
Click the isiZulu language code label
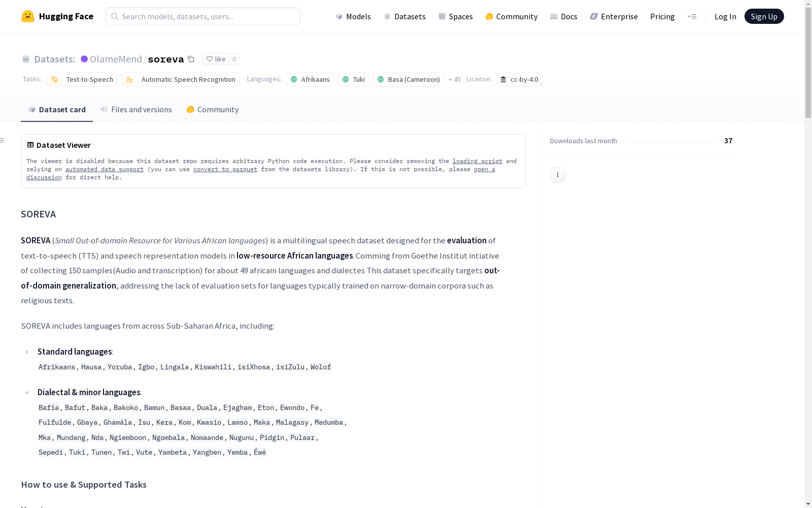click(290, 367)
